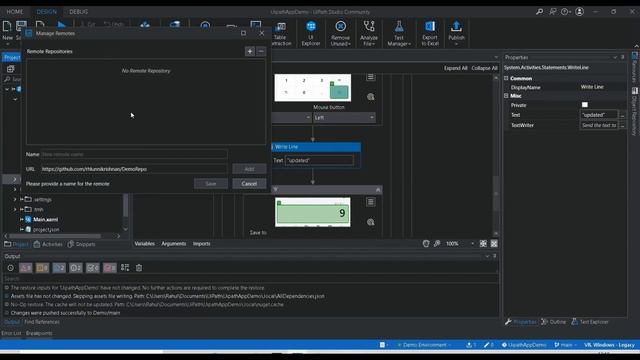Click Remove Unused in the ribbon
The image size is (640, 360).
340,33
